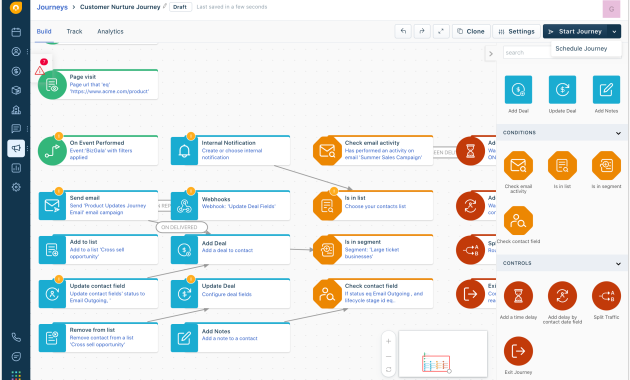
Task: Click the Split Traffic control icon
Action: [606, 296]
